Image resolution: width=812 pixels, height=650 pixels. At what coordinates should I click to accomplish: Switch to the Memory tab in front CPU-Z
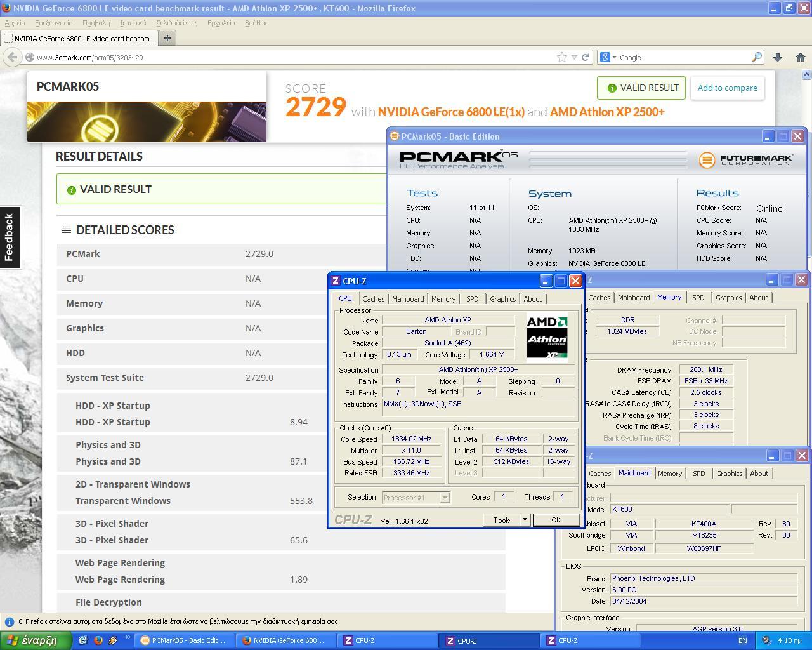443,299
